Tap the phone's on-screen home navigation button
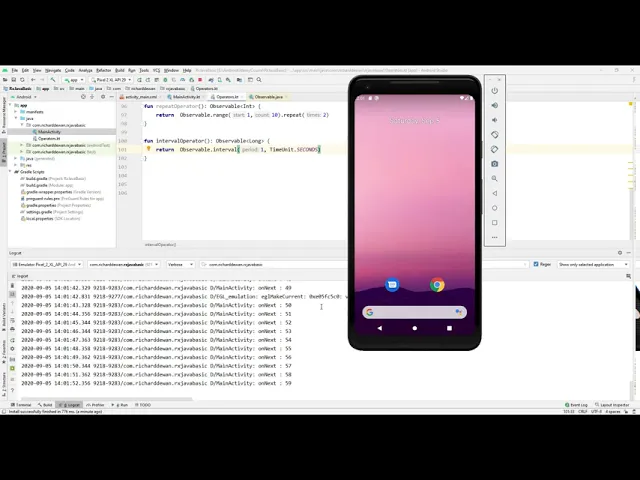 pyautogui.click(x=415, y=328)
